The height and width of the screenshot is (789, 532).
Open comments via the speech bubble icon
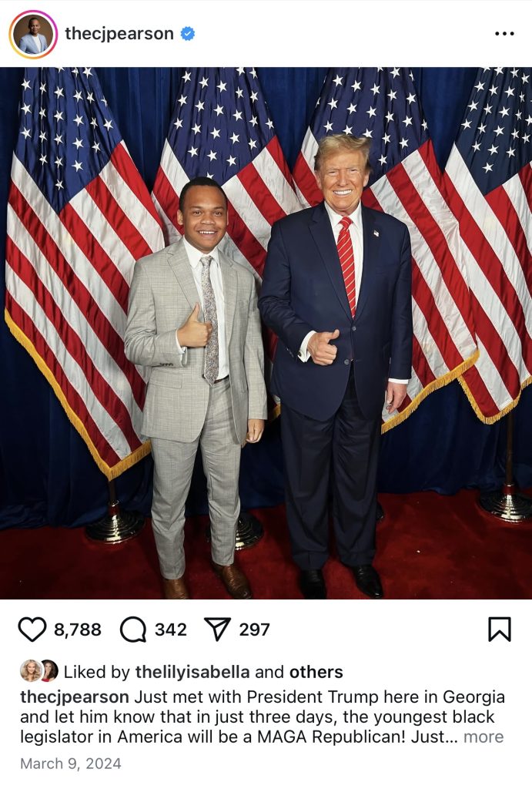click(133, 629)
